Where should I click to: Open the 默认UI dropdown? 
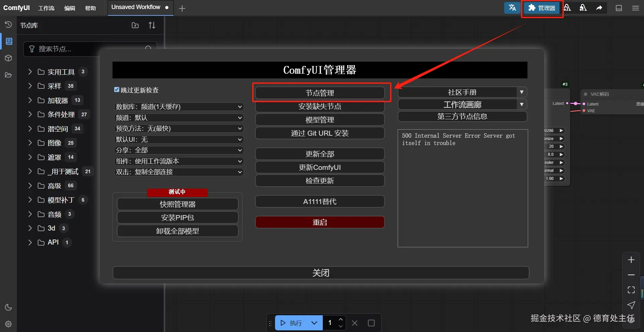[179, 139]
